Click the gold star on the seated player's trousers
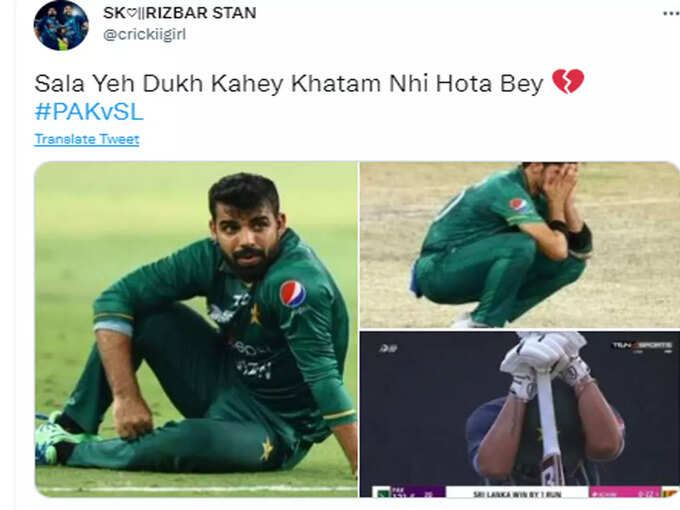680x510 pixels. (267, 449)
